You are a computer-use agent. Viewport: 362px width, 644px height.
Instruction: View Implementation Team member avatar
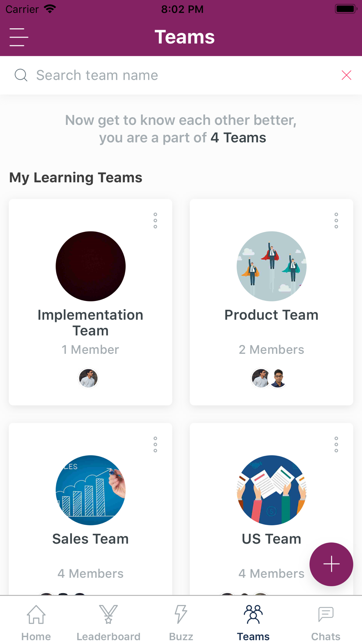pos(88,378)
